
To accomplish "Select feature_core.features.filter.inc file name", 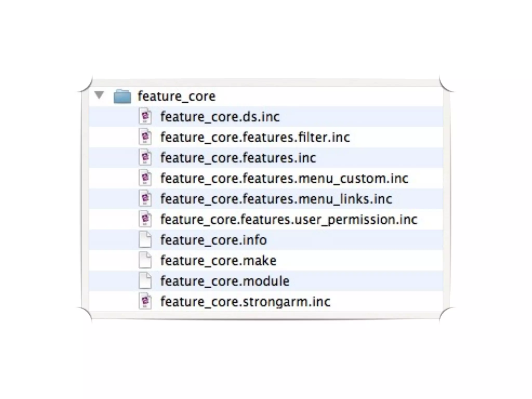I will [255, 137].
